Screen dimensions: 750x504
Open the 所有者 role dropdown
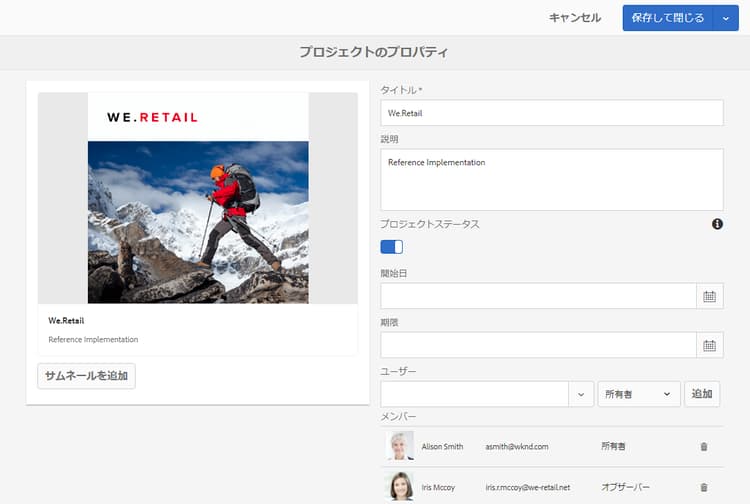(x=639, y=394)
